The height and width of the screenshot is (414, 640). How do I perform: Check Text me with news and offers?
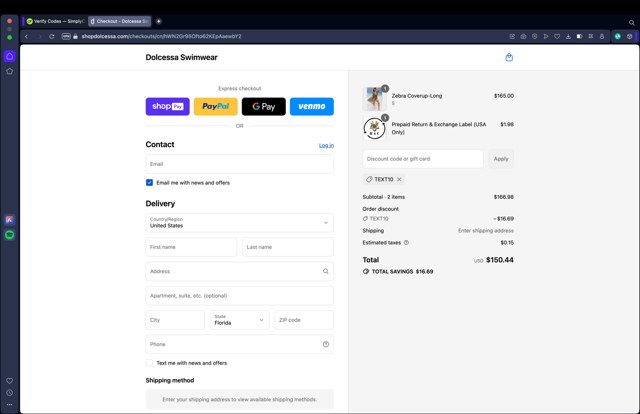(x=149, y=363)
